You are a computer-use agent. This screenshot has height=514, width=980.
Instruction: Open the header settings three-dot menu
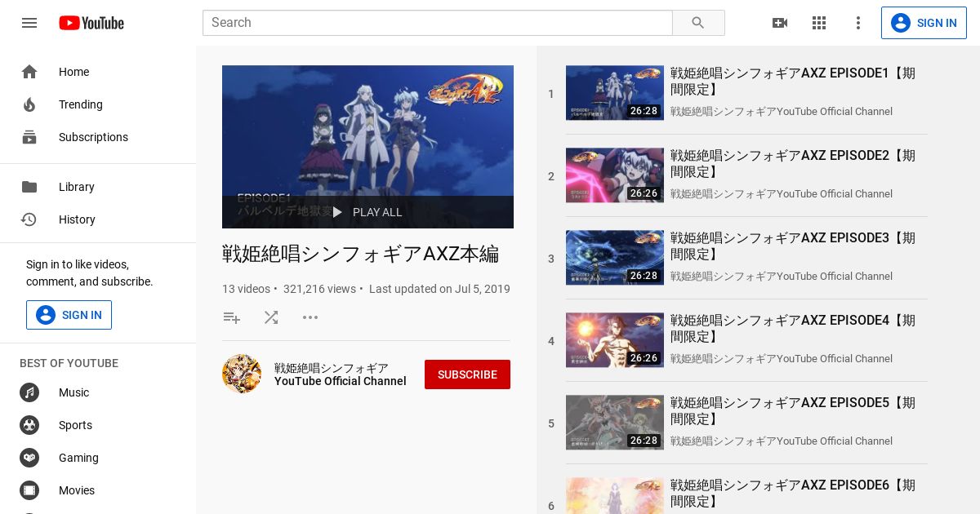click(858, 23)
